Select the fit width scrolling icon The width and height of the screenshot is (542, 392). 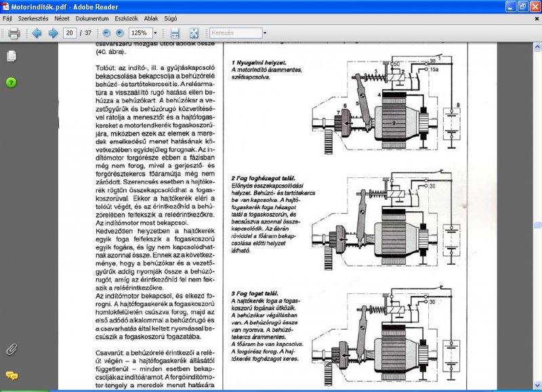[x=175, y=33]
